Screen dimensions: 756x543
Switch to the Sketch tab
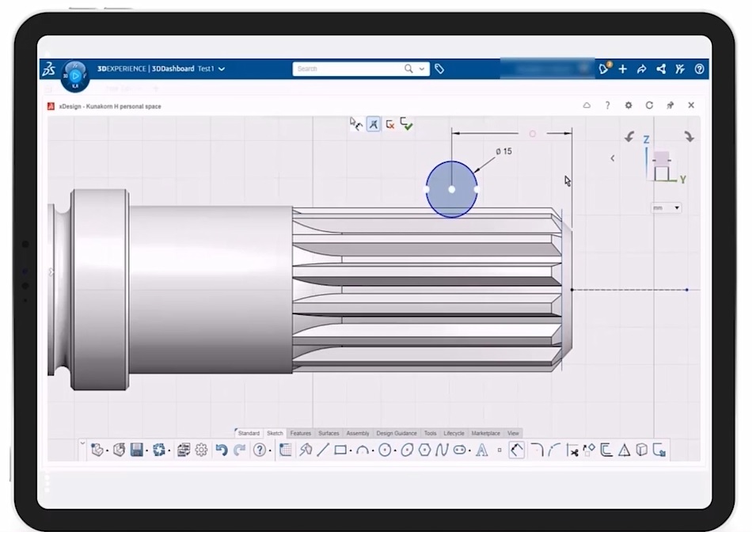[x=275, y=433]
